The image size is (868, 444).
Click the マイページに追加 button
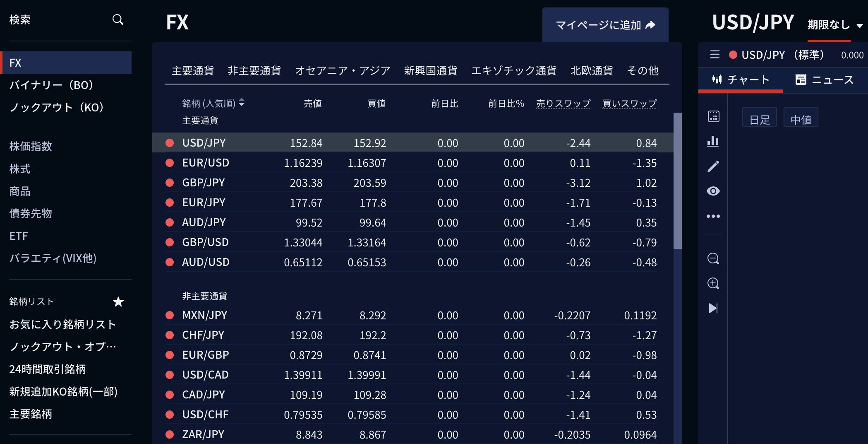(605, 25)
